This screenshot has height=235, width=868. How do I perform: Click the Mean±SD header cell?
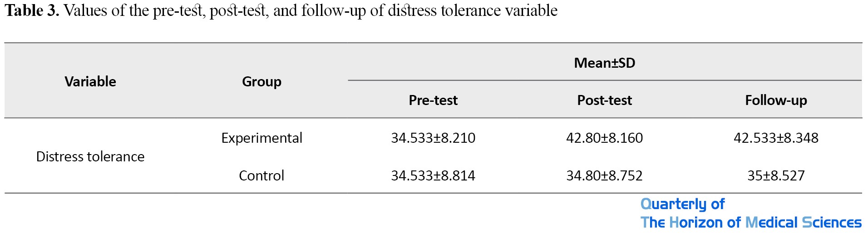pos(604,63)
